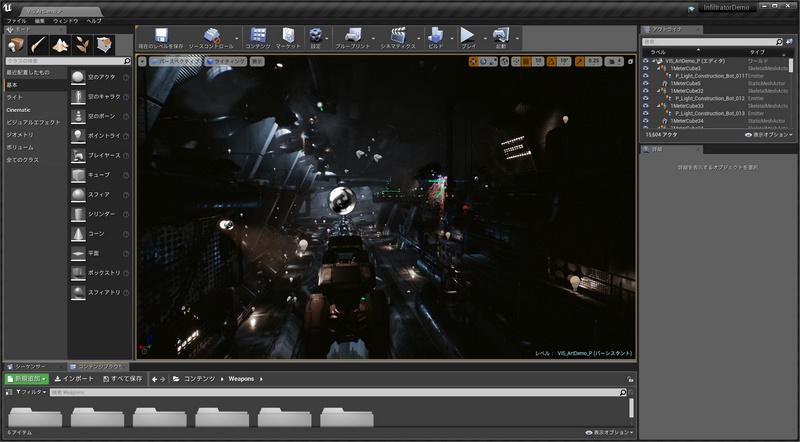The height and width of the screenshot is (442, 800).
Task: Open Outliner View Options dropdown
Action: pos(769,134)
